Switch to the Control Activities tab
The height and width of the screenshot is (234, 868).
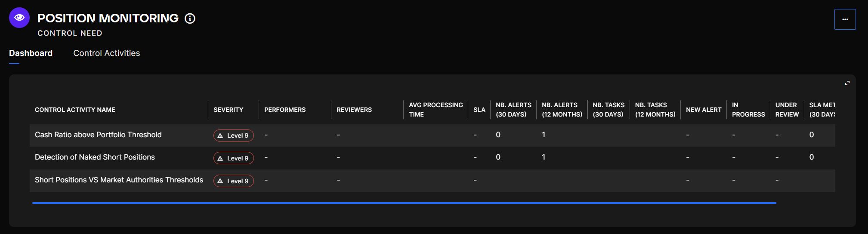pyautogui.click(x=106, y=53)
